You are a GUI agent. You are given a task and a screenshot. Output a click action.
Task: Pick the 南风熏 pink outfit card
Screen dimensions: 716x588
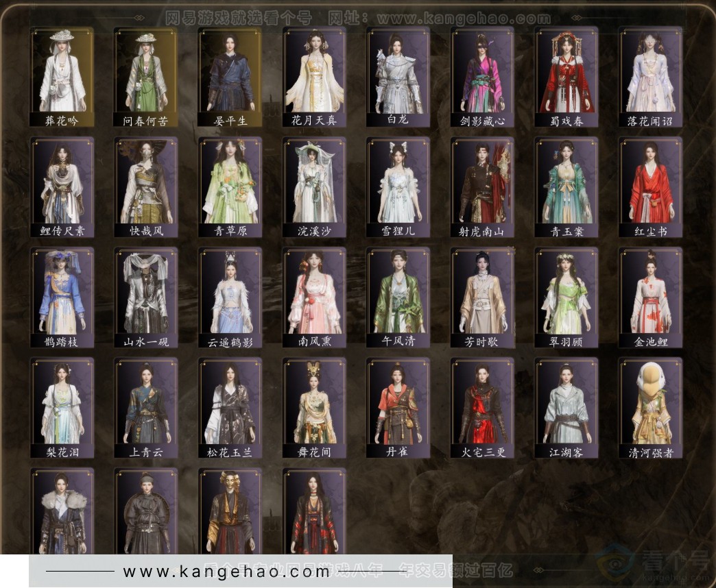pyautogui.click(x=313, y=297)
